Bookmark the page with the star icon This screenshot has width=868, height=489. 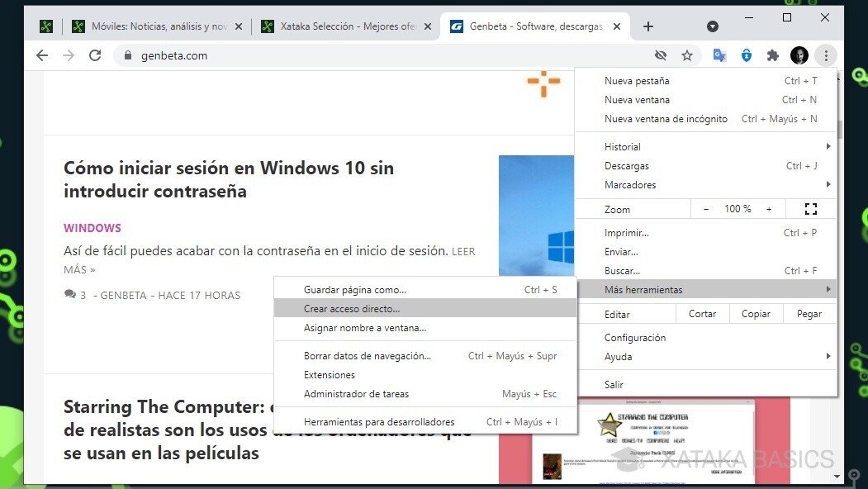pyautogui.click(x=688, y=55)
